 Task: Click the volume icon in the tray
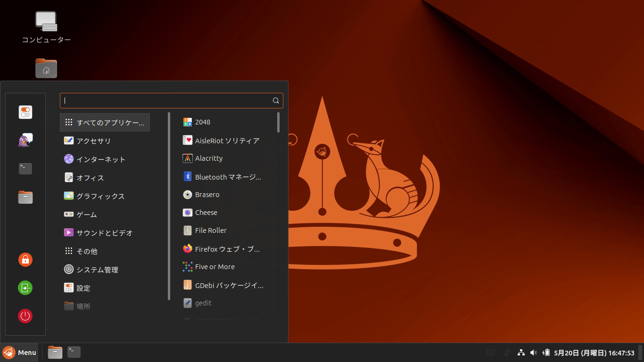click(x=533, y=352)
